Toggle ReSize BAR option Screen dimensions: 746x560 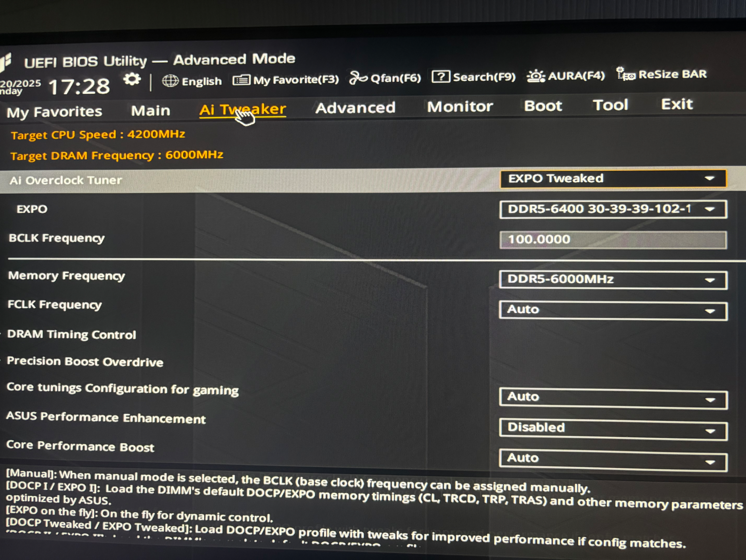(661, 74)
